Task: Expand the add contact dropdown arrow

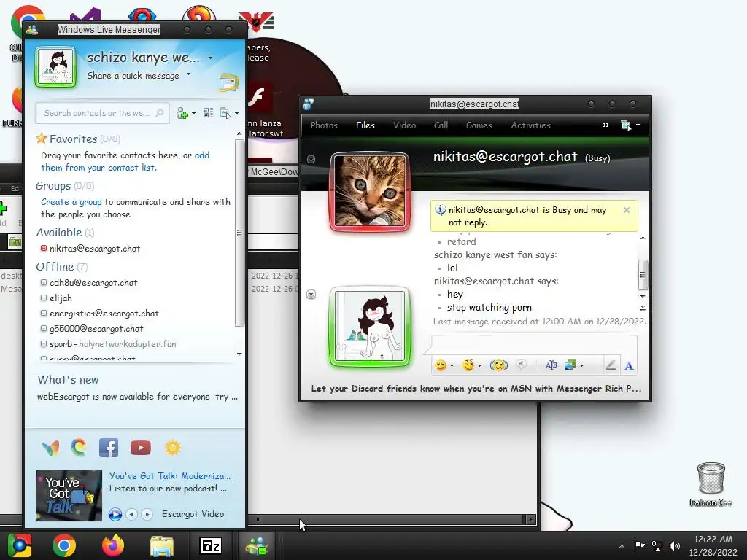Action: tap(193, 113)
